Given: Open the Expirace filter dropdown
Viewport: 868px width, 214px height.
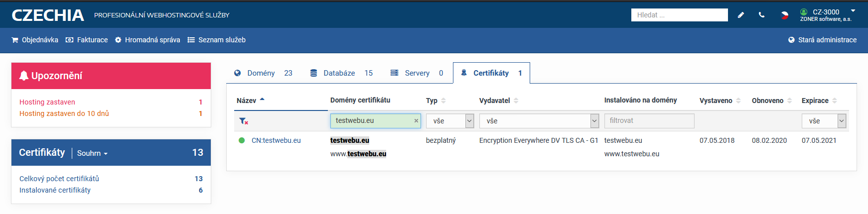Looking at the screenshot, I should click(823, 121).
